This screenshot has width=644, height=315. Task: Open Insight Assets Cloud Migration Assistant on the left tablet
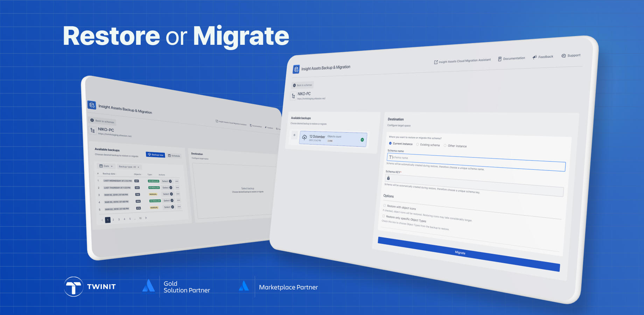click(x=231, y=123)
